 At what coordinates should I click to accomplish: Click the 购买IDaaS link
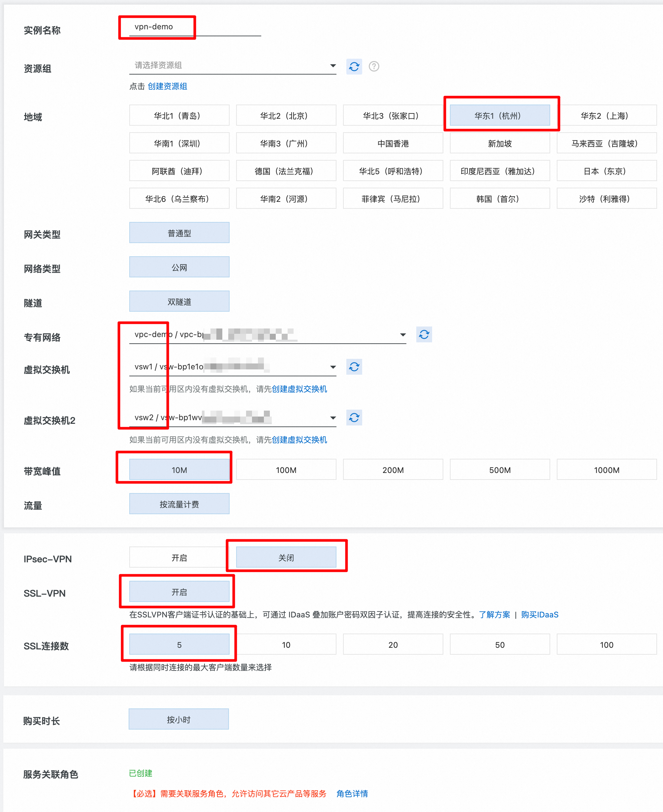(539, 614)
